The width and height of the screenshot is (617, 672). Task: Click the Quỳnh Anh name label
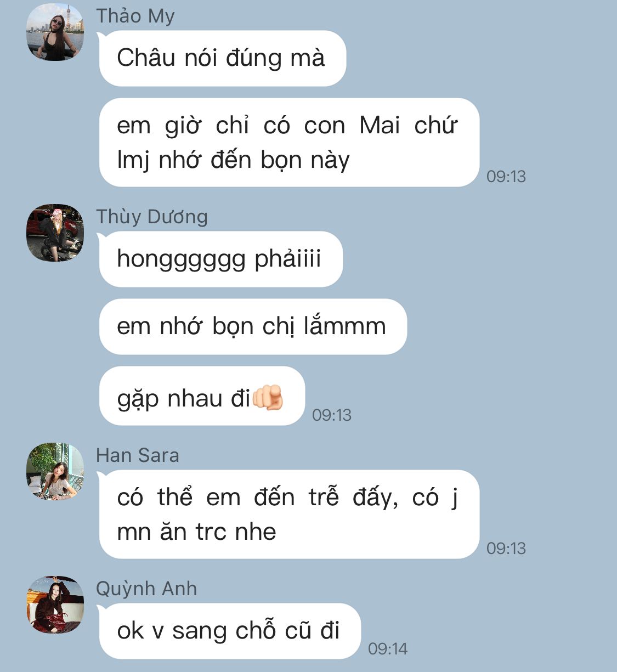click(146, 589)
